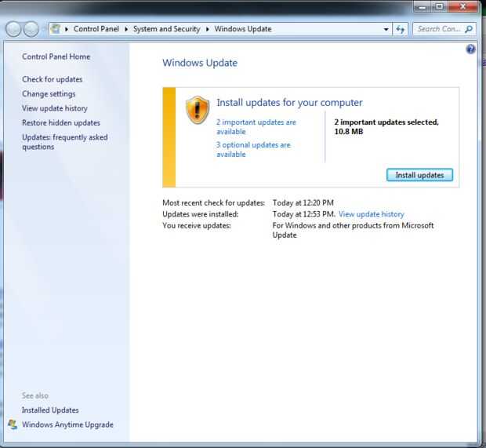
Task: Click the Install updates for your computer heading
Action: 289,103
